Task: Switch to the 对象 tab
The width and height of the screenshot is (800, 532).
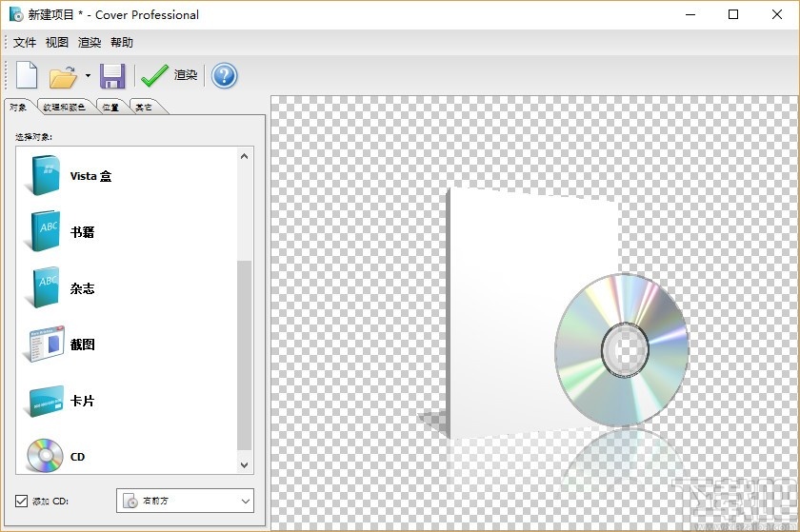Action: click(x=19, y=108)
